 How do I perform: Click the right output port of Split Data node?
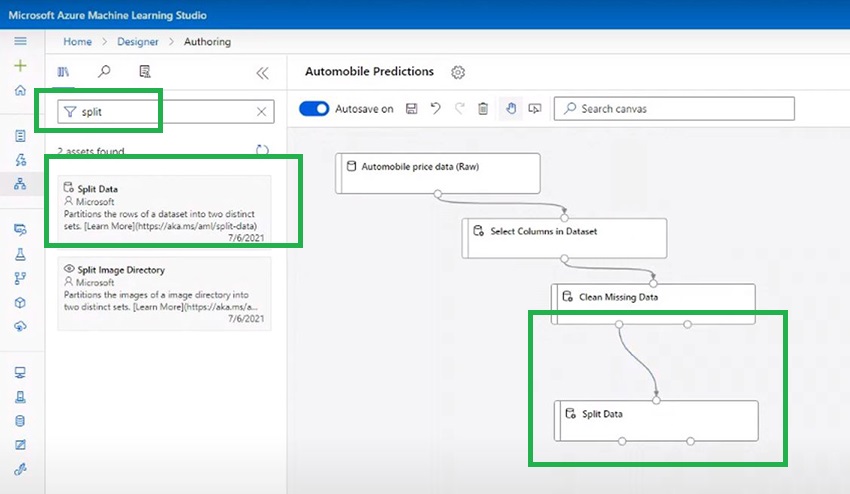coord(690,441)
